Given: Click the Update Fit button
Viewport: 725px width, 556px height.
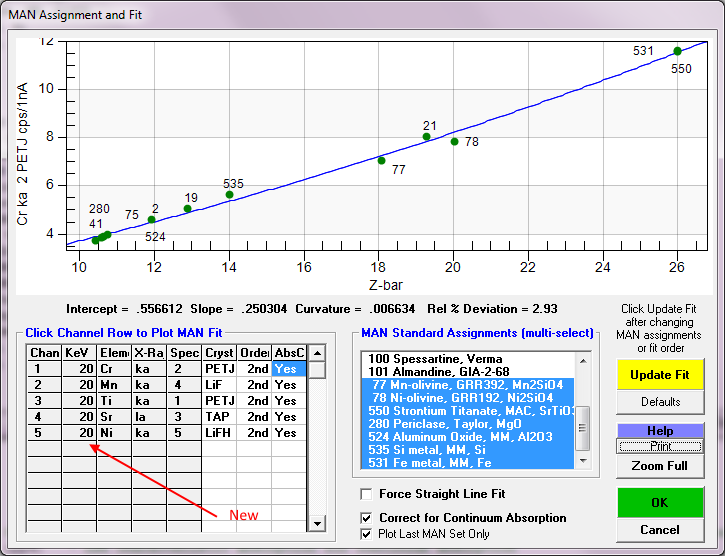Looking at the screenshot, I should point(660,375).
